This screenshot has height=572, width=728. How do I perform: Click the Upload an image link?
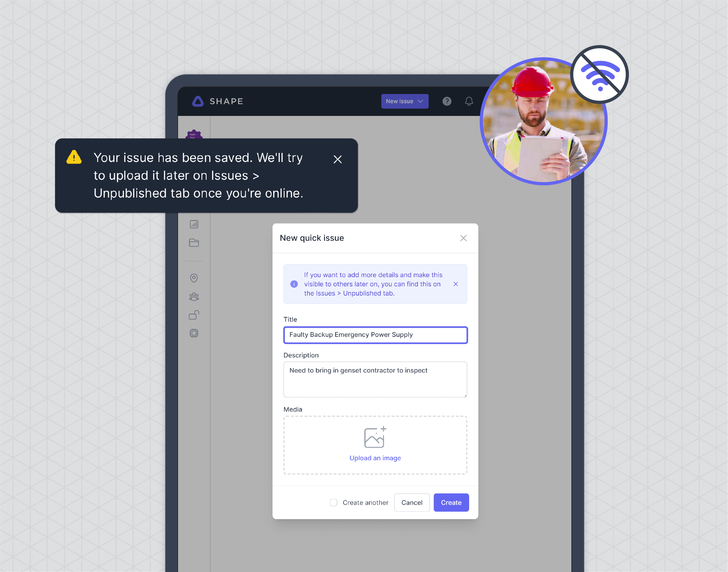pyautogui.click(x=375, y=458)
